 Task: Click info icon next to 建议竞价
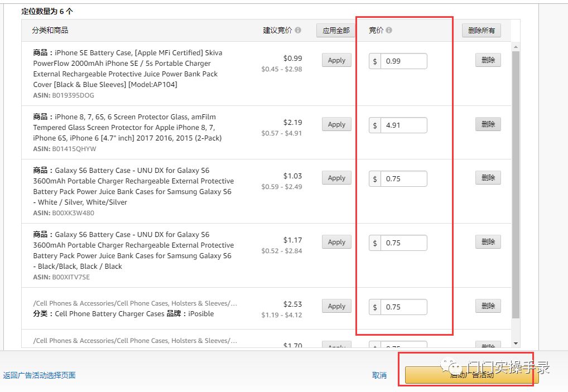pos(298,30)
